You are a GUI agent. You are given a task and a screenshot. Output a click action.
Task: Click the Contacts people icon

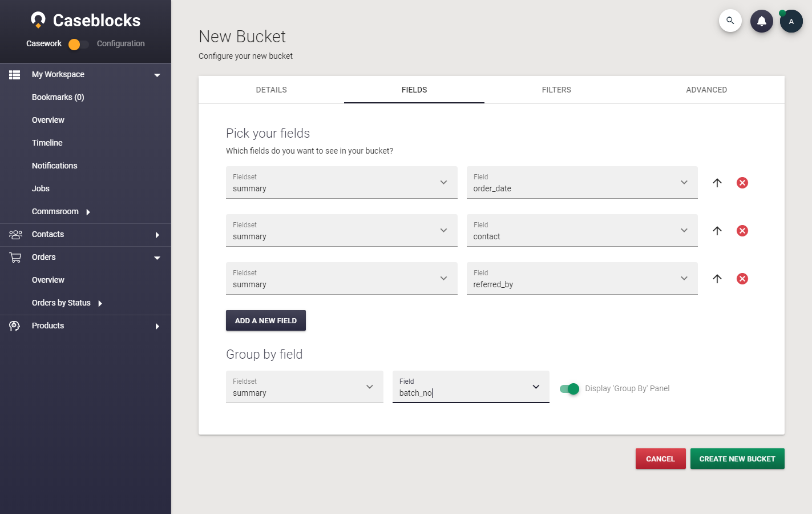point(15,235)
